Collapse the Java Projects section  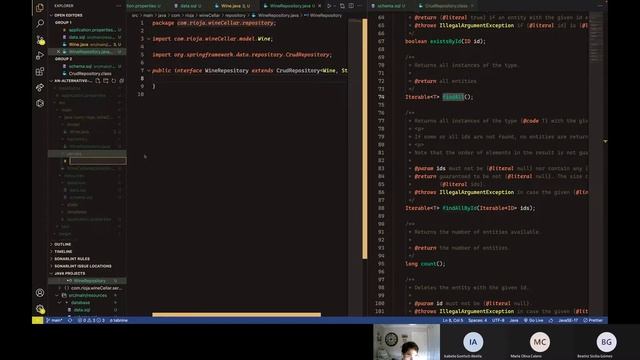pos(70,273)
